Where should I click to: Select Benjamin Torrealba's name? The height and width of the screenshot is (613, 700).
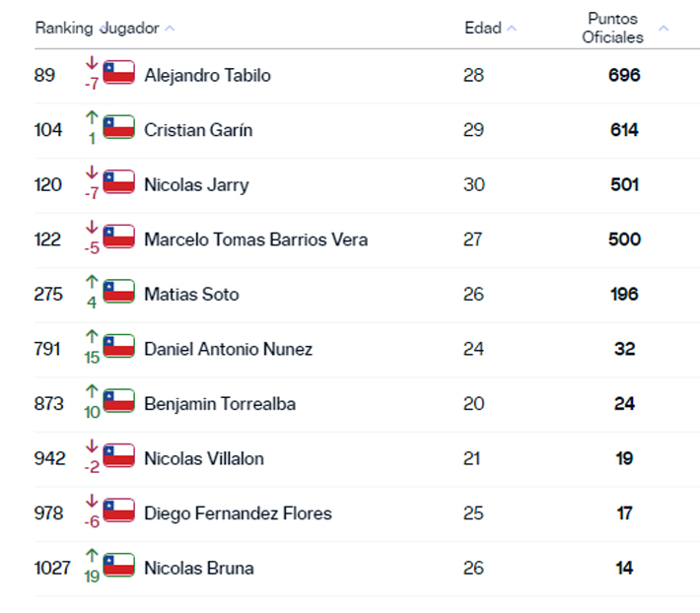point(220,404)
